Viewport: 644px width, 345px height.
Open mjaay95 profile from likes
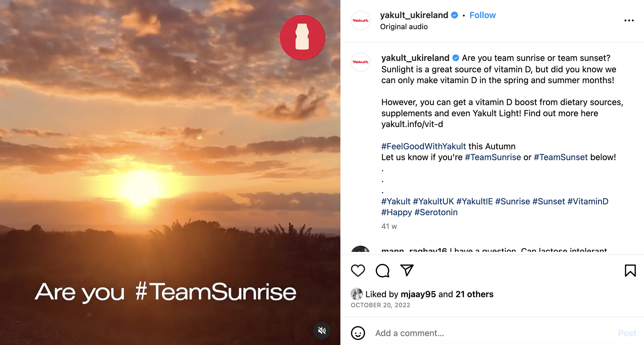tap(418, 294)
